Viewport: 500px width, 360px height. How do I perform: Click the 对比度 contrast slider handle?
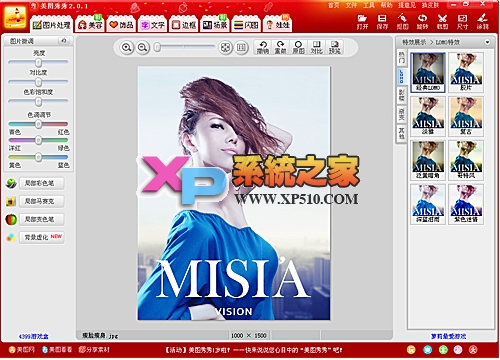point(38,82)
